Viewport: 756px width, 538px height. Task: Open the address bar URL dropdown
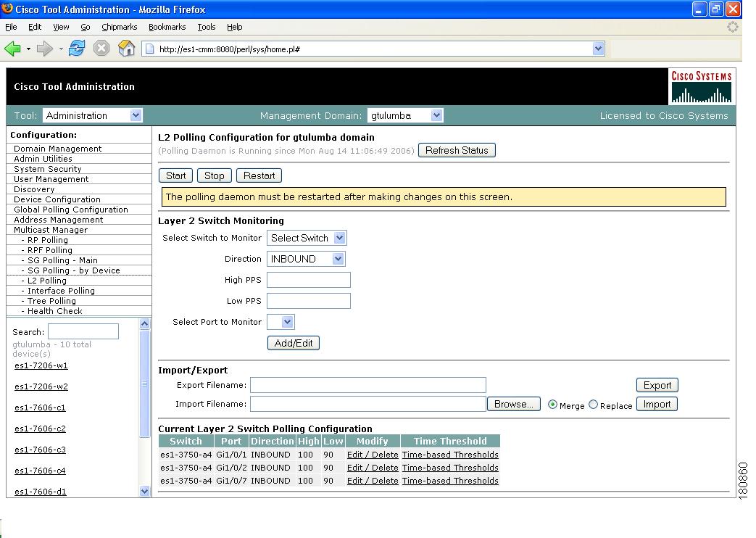click(598, 49)
